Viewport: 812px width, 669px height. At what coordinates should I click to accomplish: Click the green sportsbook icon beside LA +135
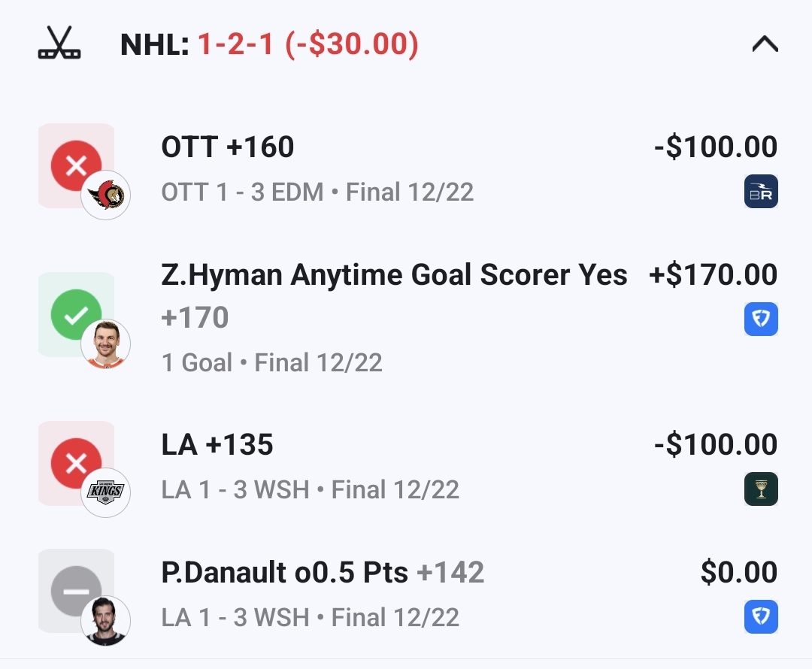[761, 489]
